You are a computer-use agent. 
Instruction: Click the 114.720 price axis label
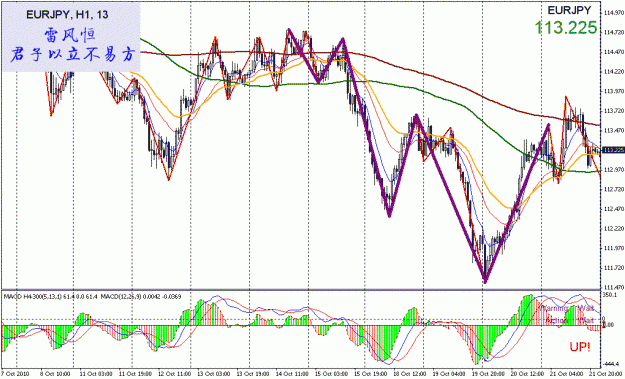tap(614, 32)
